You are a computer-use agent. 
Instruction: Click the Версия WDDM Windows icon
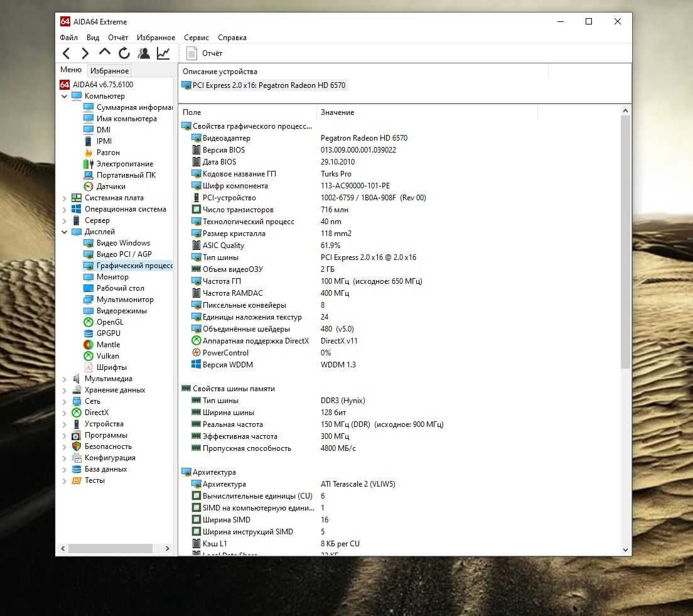coord(196,364)
